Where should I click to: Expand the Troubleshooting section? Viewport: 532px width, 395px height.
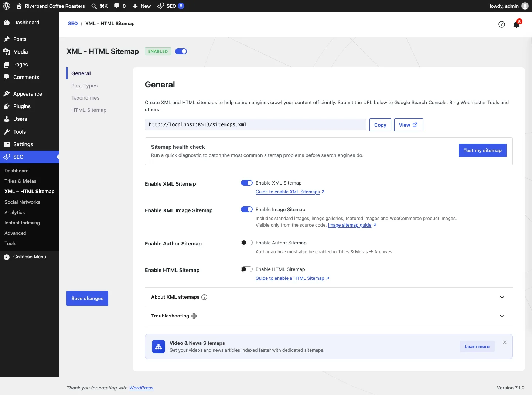(329, 316)
